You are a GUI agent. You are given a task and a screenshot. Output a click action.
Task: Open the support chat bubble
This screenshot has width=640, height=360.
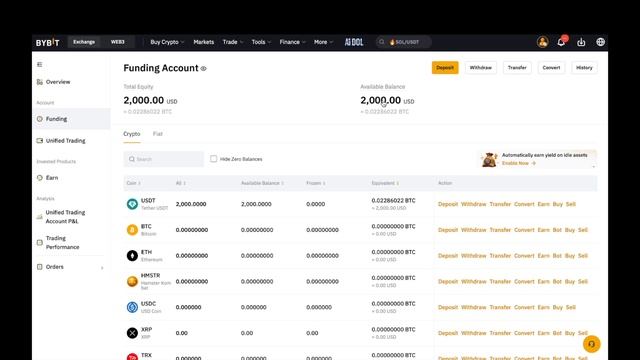tap(591, 344)
